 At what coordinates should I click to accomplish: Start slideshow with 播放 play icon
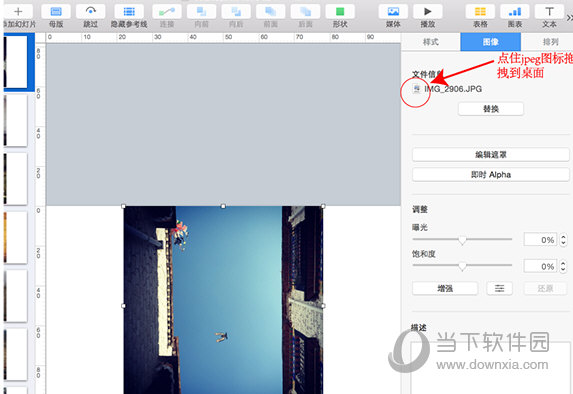pyautogui.click(x=428, y=12)
